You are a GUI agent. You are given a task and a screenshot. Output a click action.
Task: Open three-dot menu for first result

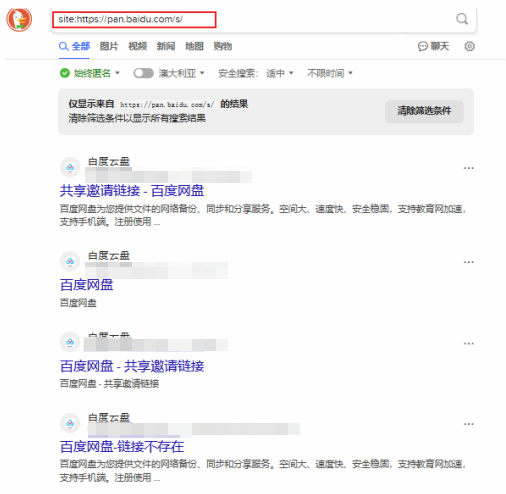pyautogui.click(x=468, y=168)
